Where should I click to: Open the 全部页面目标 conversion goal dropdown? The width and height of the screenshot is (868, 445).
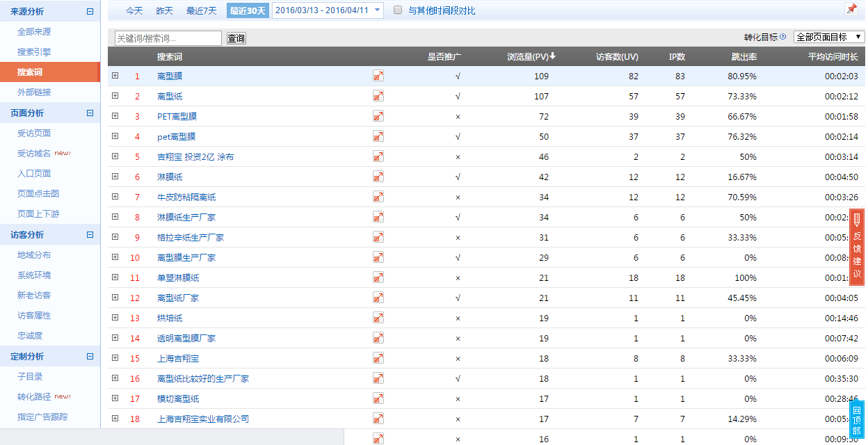[829, 37]
